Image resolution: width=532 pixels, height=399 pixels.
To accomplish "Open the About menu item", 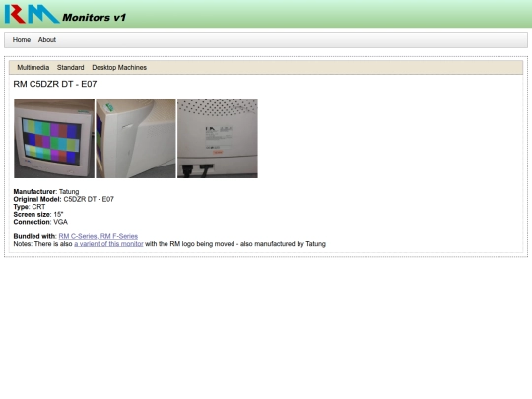I will (x=47, y=40).
